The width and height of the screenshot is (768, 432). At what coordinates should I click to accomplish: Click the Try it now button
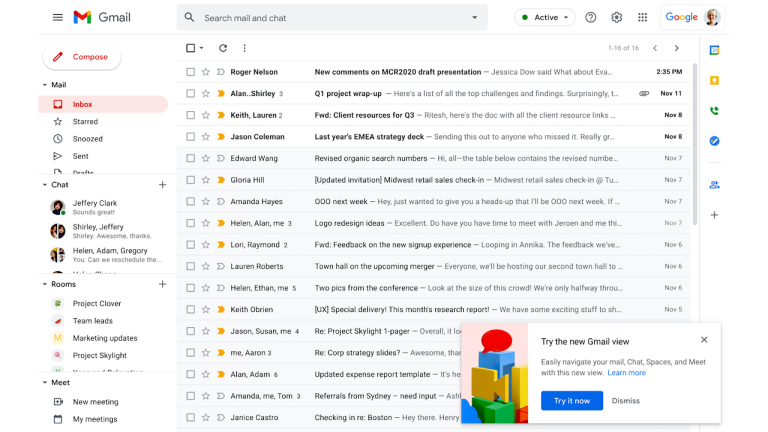tap(572, 401)
